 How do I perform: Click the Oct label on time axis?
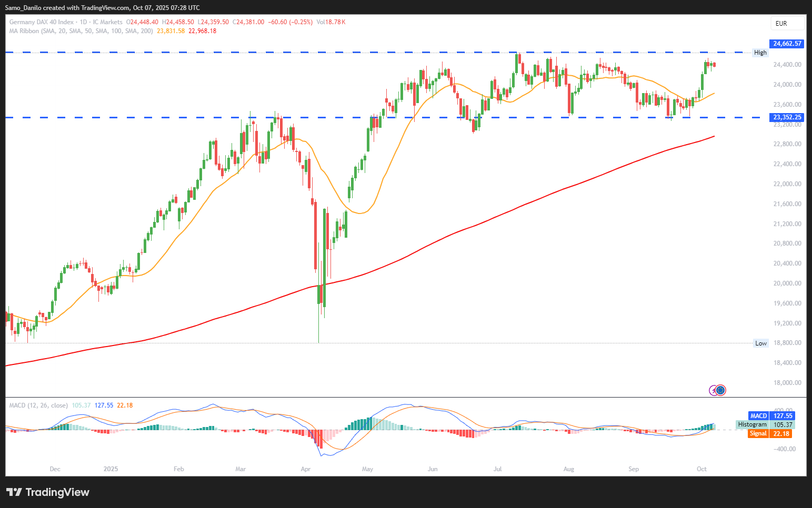(x=701, y=469)
